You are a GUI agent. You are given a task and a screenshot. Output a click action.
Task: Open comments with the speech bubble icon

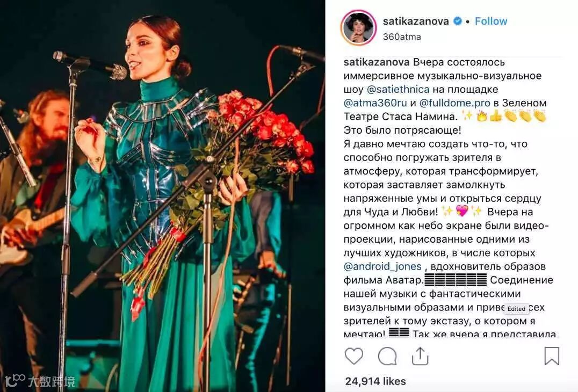click(x=387, y=356)
